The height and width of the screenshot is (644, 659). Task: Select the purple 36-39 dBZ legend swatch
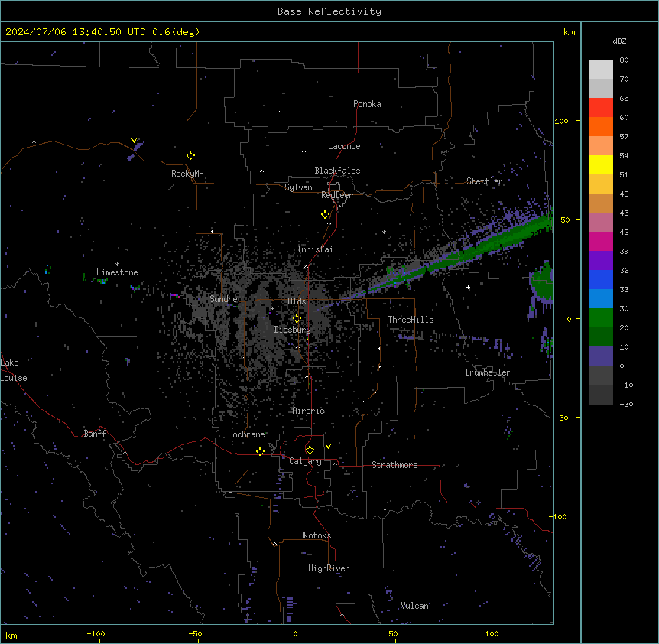601,261
